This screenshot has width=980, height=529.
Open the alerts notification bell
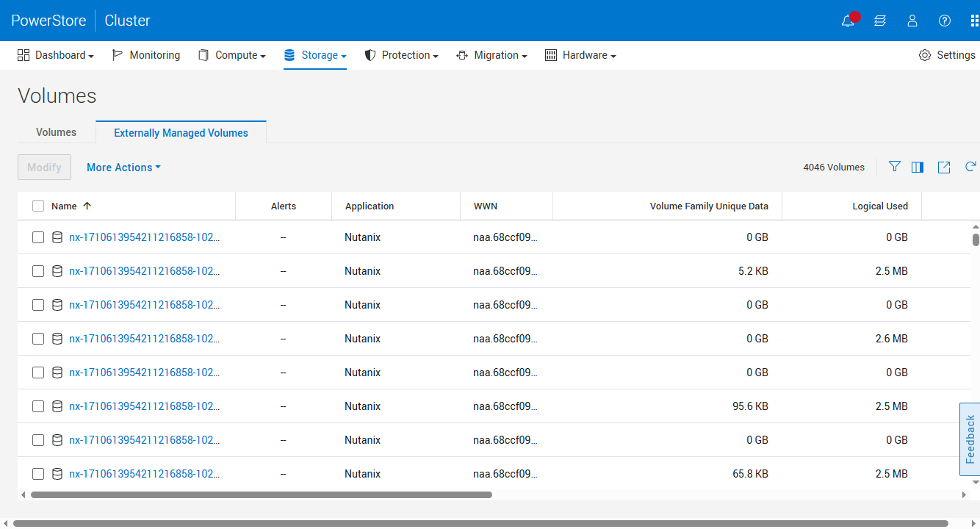[849, 21]
